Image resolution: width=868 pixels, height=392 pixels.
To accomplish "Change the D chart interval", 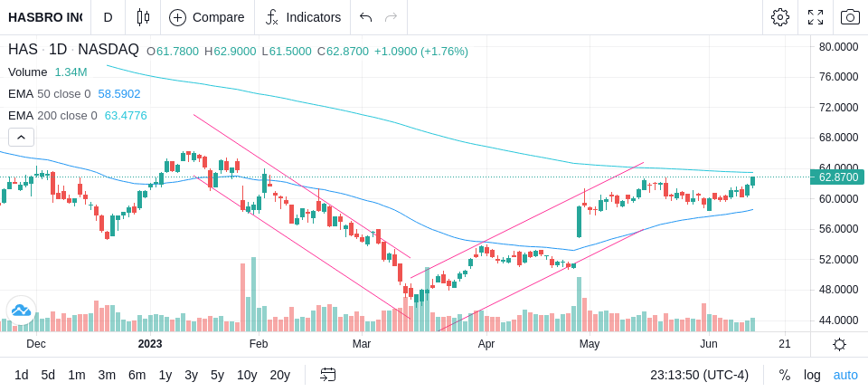I will [x=108, y=17].
